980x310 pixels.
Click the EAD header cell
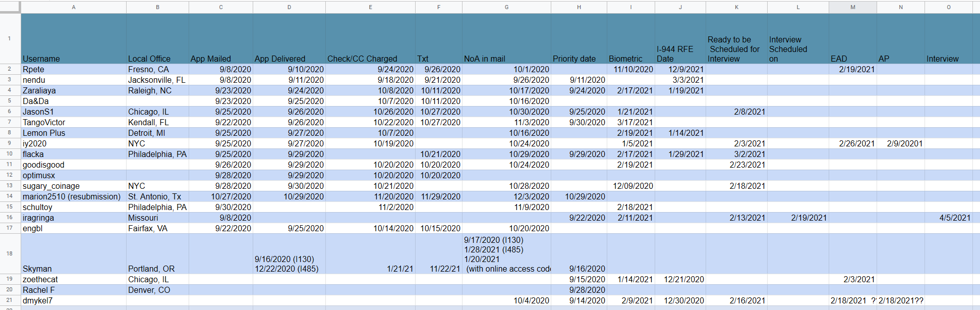pos(852,39)
